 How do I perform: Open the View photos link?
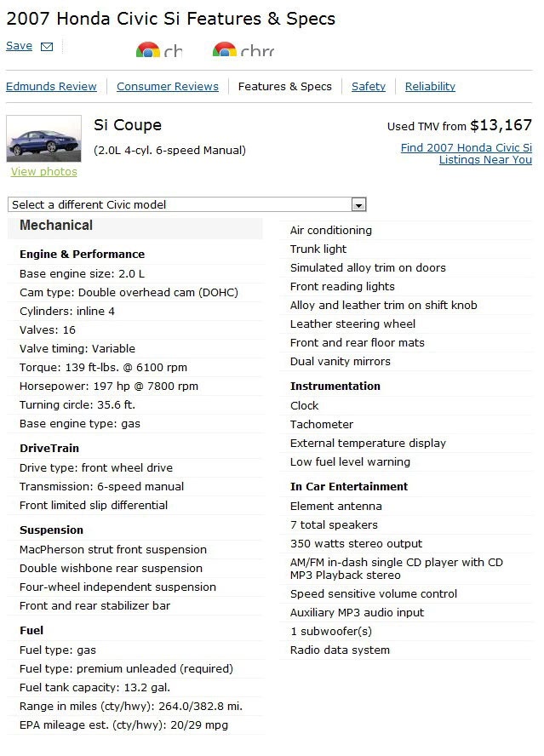[x=44, y=172]
